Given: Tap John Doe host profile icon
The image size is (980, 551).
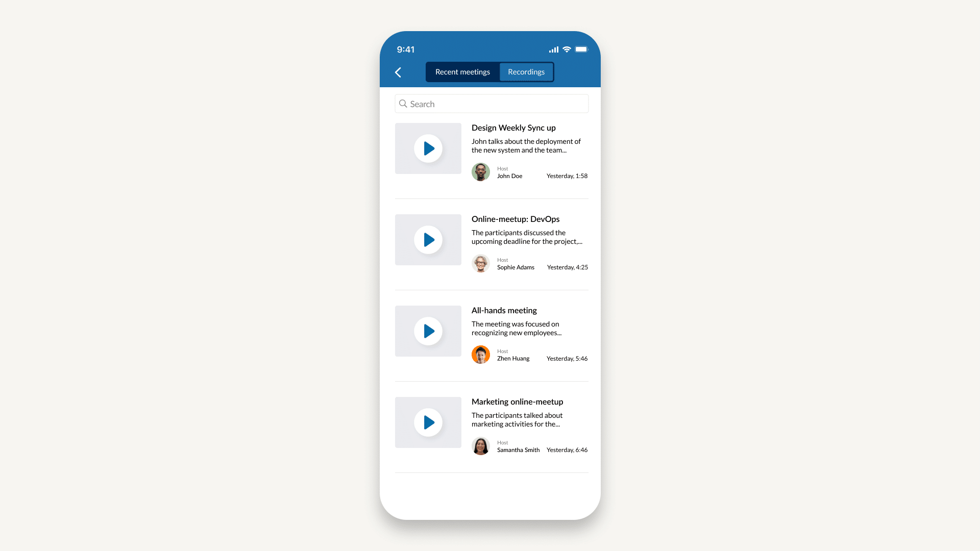Looking at the screenshot, I should click(481, 172).
